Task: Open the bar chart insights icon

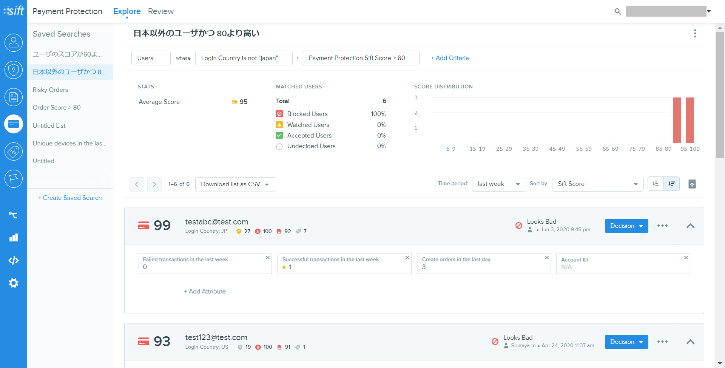Action: [13, 238]
